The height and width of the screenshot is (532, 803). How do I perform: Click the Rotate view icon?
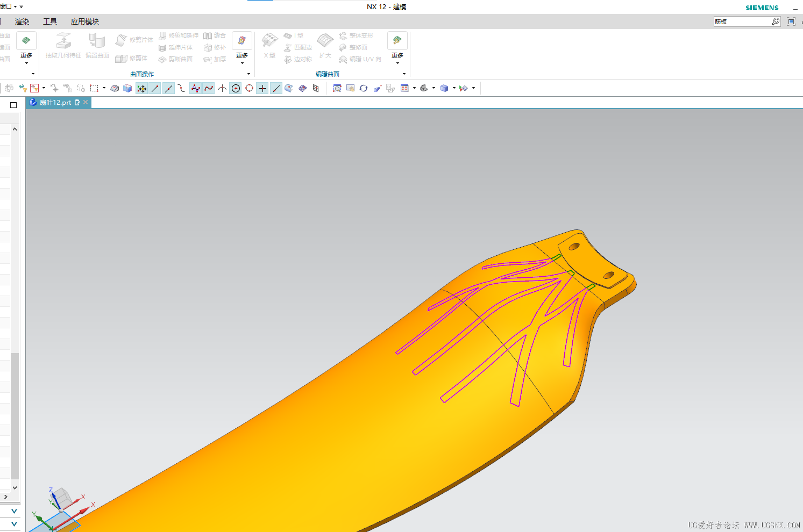[364, 88]
